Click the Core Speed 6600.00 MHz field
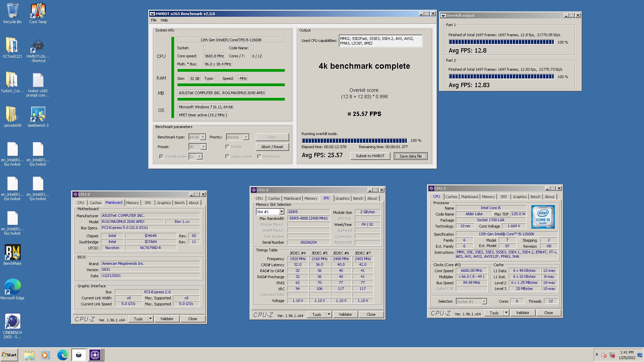This screenshot has height=362, width=644. (472, 271)
